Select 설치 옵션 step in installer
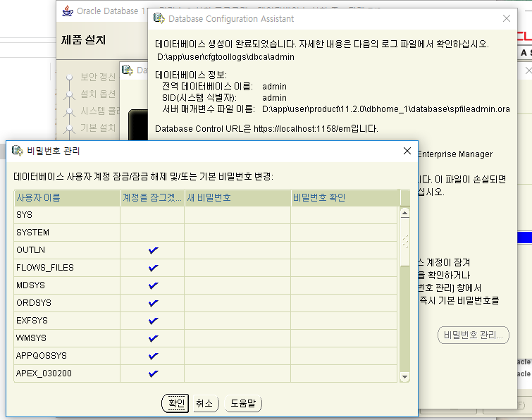The image size is (532, 420). tap(98, 94)
